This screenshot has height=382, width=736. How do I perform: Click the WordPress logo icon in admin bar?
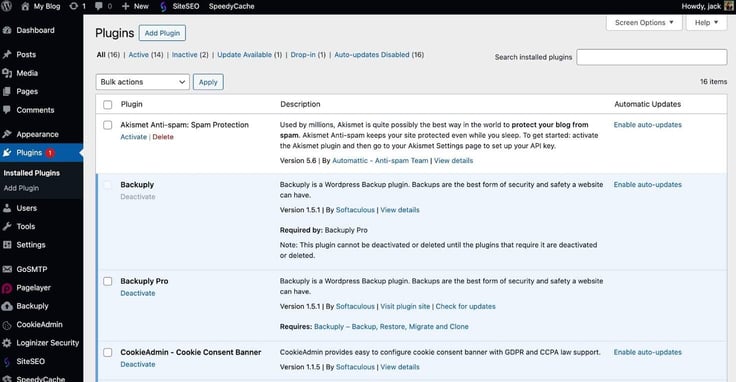(7, 6)
